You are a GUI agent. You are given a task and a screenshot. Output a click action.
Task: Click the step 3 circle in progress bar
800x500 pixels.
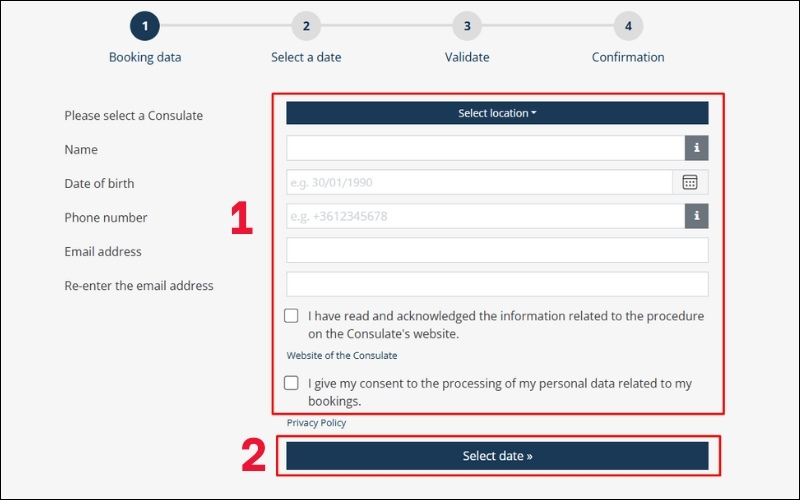pyautogui.click(x=467, y=26)
